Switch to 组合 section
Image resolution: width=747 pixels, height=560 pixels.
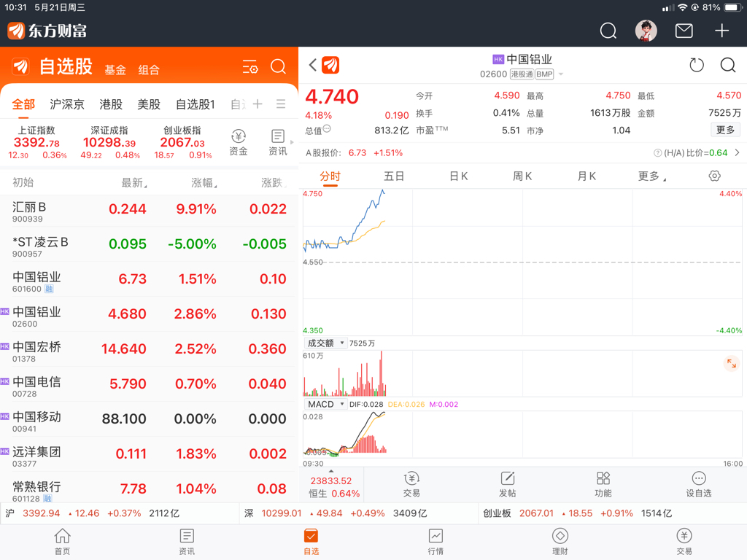click(149, 70)
